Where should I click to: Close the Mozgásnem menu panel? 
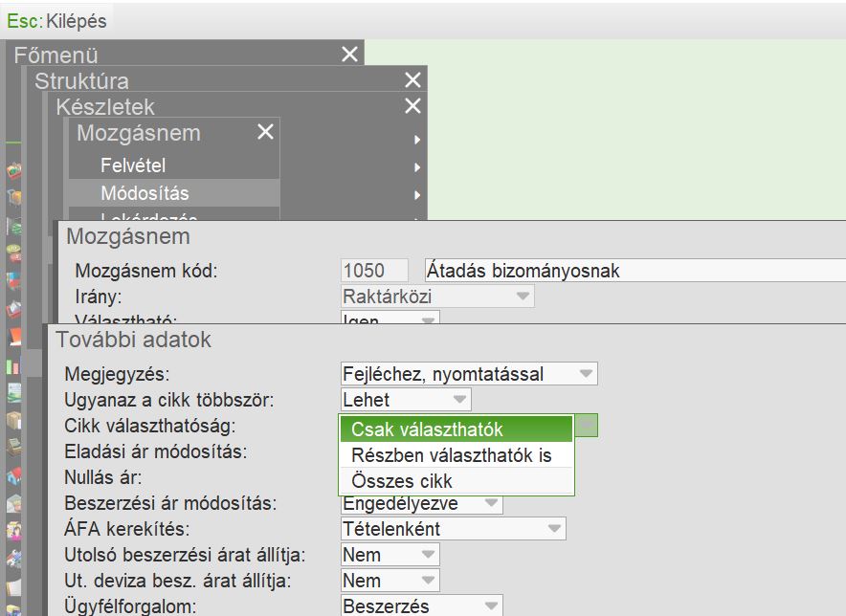(265, 133)
